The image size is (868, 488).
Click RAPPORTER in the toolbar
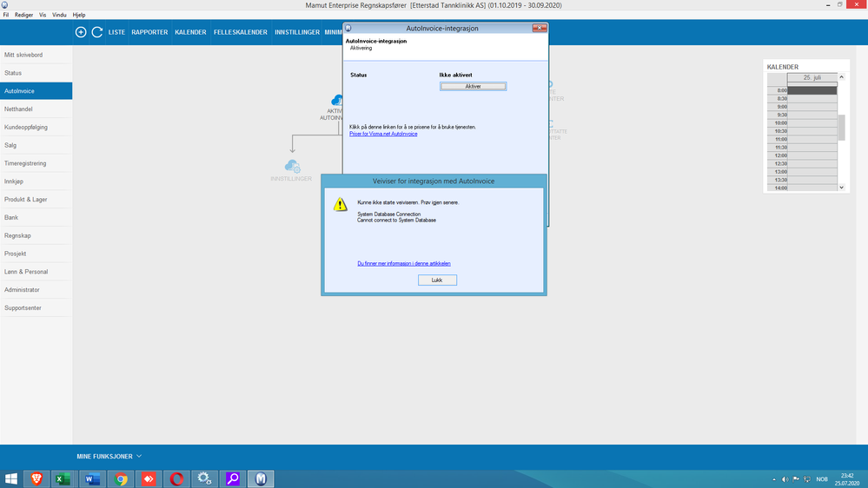click(149, 32)
